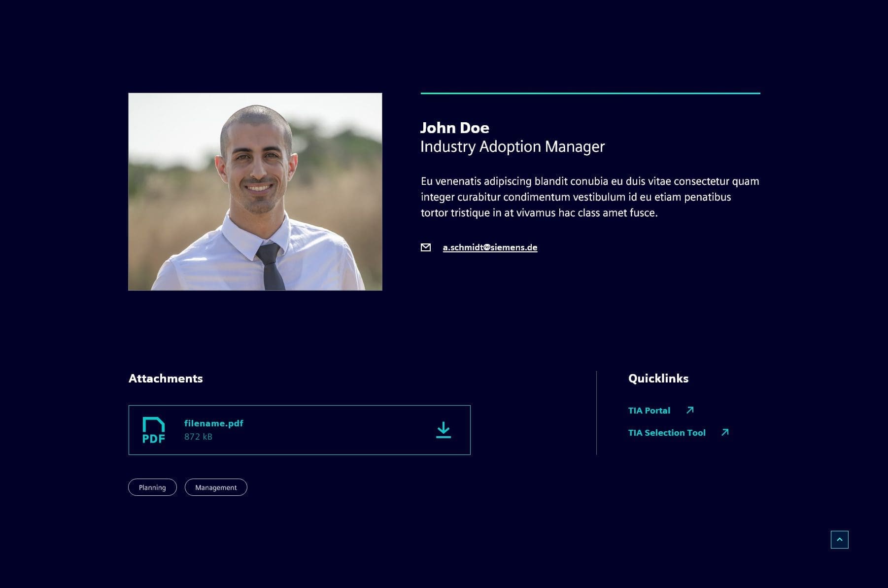Click the external arrow beside TIA Portal

pos(690,410)
